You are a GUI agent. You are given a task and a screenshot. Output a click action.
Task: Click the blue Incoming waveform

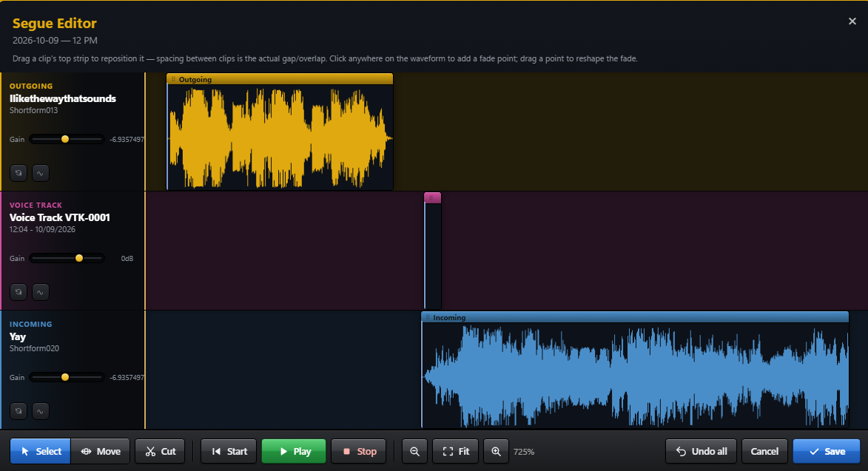point(635,376)
